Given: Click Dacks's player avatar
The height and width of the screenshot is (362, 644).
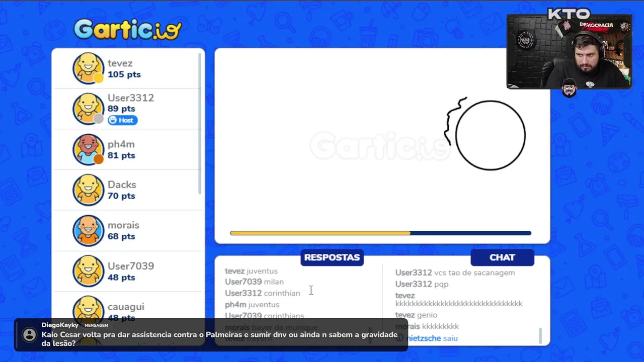Looking at the screenshot, I should click(89, 190).
